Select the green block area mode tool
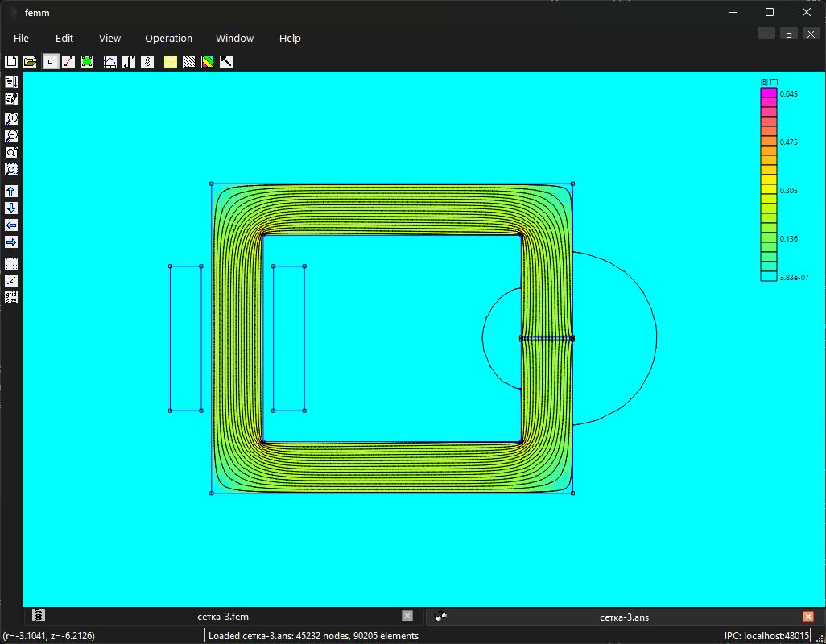 point(87,62)
